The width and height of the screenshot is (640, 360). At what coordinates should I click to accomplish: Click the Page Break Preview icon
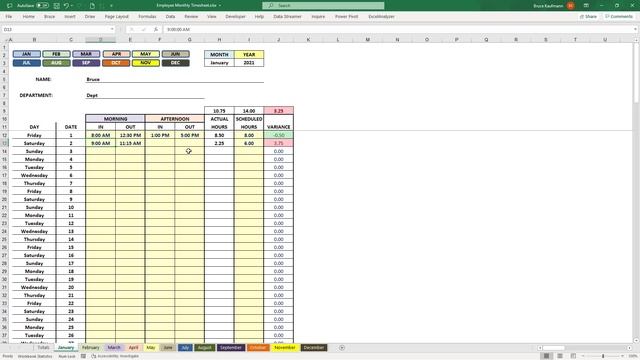573,356
